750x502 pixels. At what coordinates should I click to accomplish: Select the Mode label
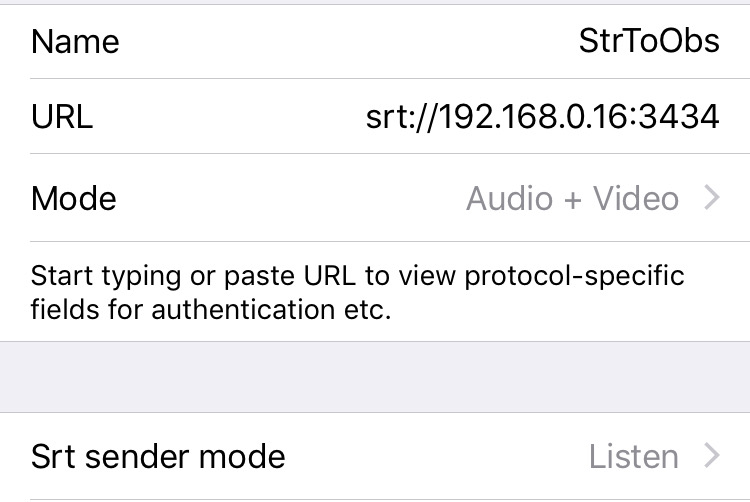[74, 198]
